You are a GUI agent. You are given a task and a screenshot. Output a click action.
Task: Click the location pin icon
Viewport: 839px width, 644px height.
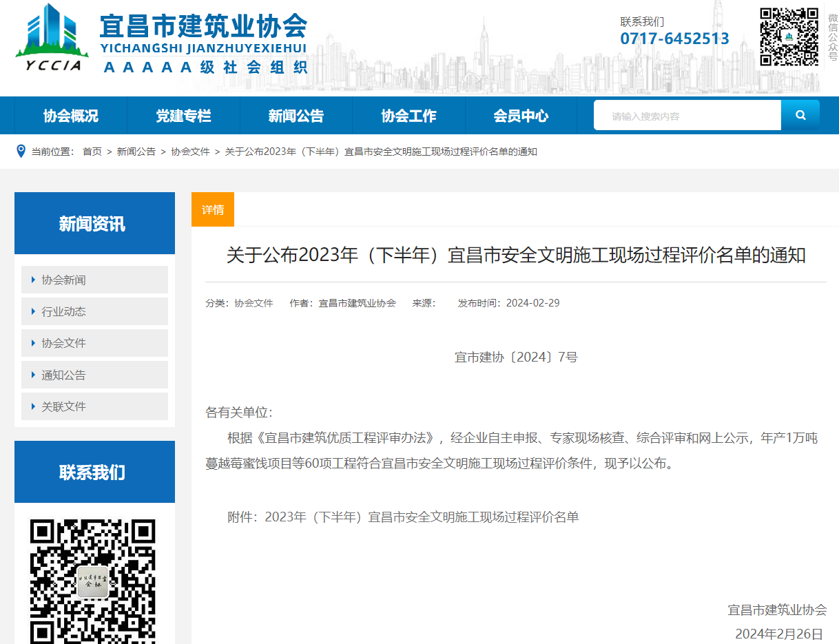(x=21, y=151)
